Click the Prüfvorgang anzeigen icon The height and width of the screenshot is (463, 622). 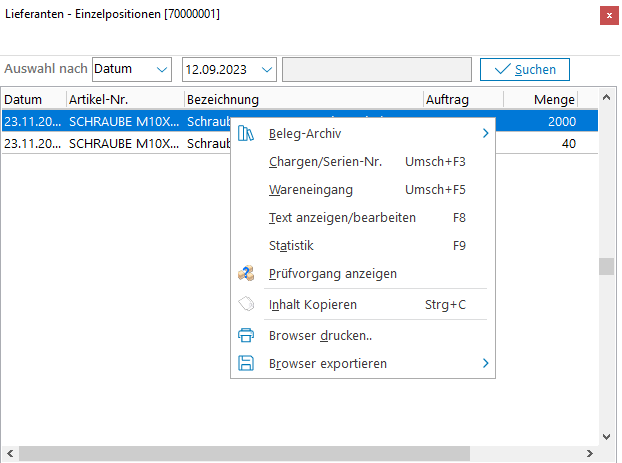click(x=246, y=273)
